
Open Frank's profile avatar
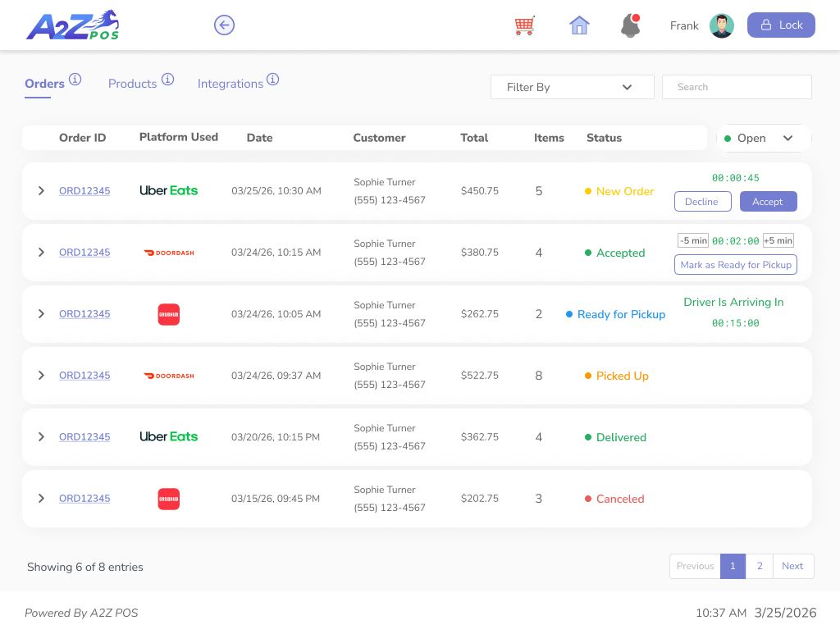coord(722,25)
